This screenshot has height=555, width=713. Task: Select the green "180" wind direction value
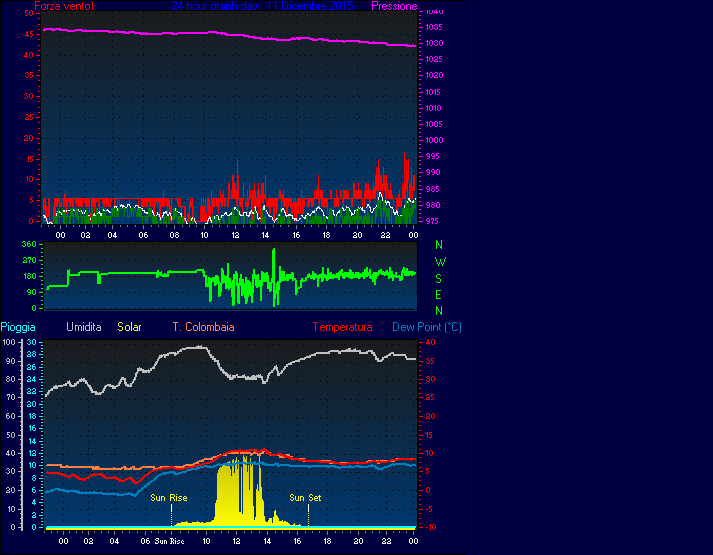[x=29, y=276]
